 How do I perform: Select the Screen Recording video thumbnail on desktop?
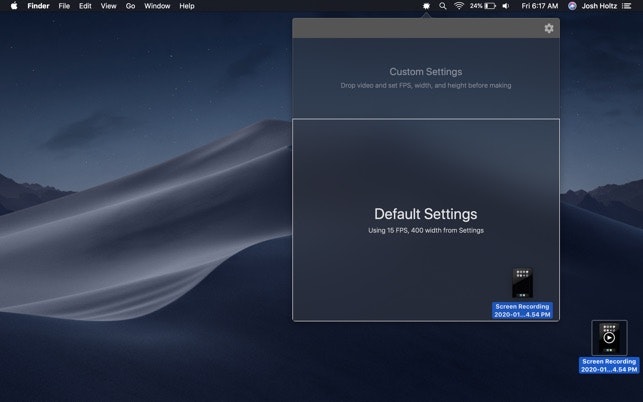[x=609, y=338]
